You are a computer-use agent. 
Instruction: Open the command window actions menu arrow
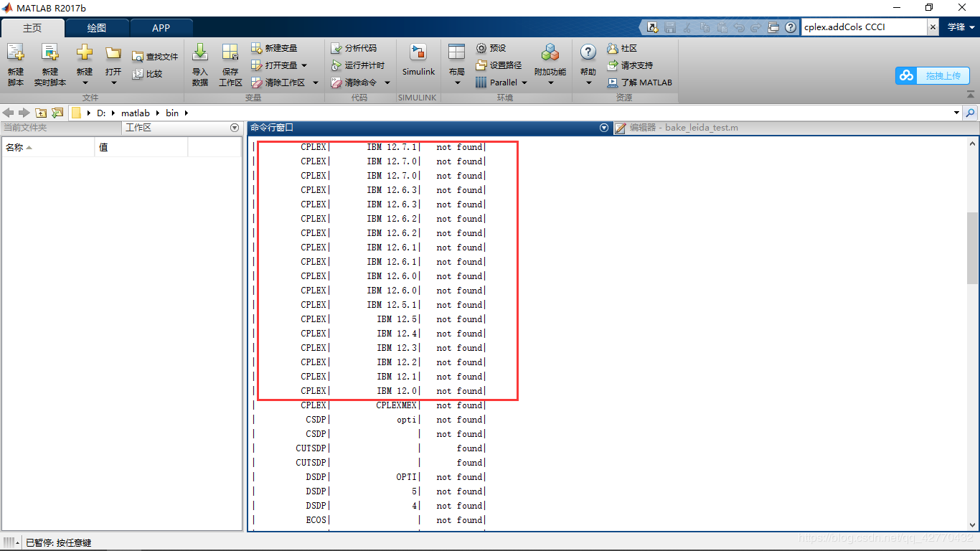pos(604,128)
